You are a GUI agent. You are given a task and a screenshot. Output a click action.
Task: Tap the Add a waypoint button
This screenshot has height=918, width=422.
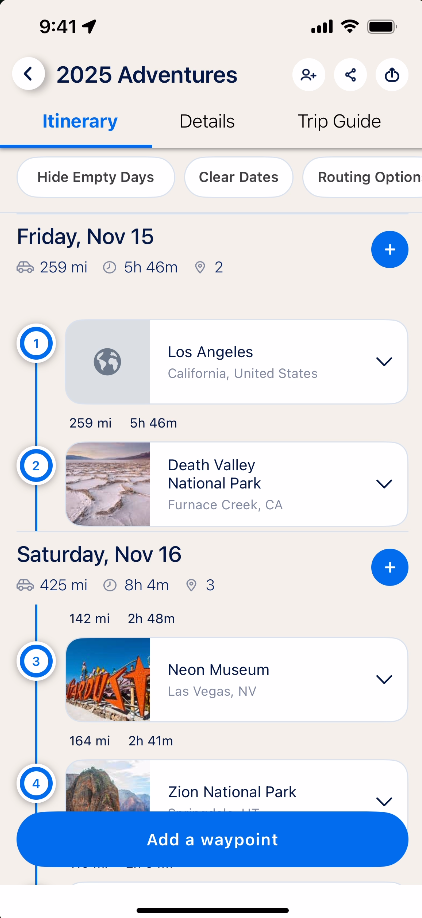click(212, 840)
